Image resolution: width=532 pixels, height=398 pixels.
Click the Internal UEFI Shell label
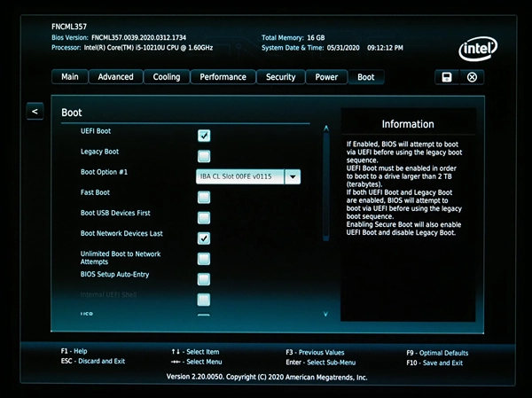(108, 294)
